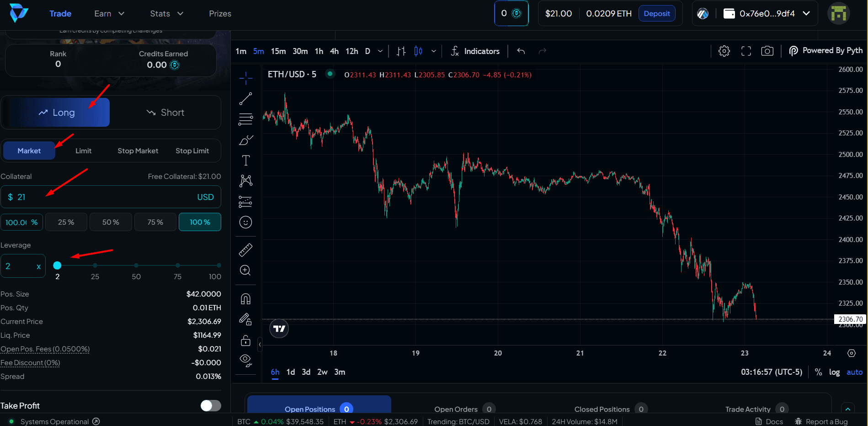Expand chart style options dropdown

coord(433,51)
